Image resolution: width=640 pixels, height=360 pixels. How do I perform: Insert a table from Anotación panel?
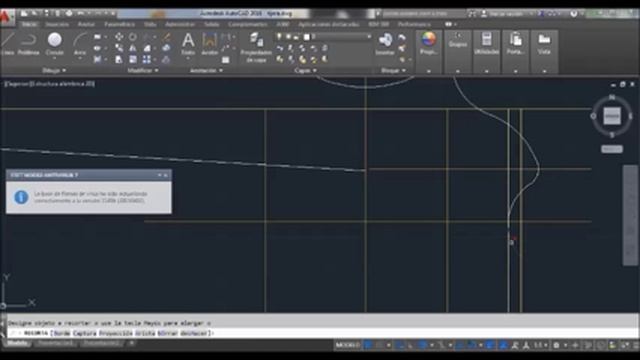225,60
